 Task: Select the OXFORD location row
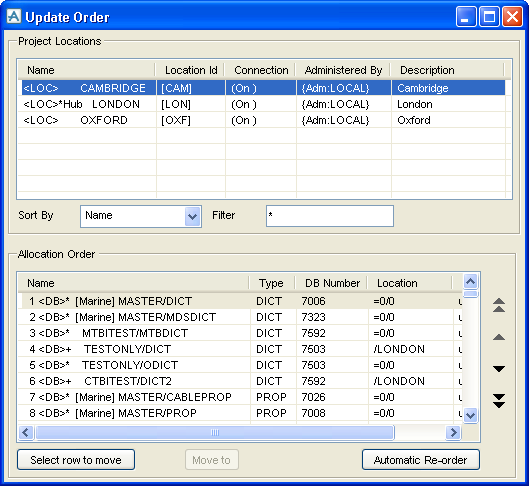(x=263, y=120)
